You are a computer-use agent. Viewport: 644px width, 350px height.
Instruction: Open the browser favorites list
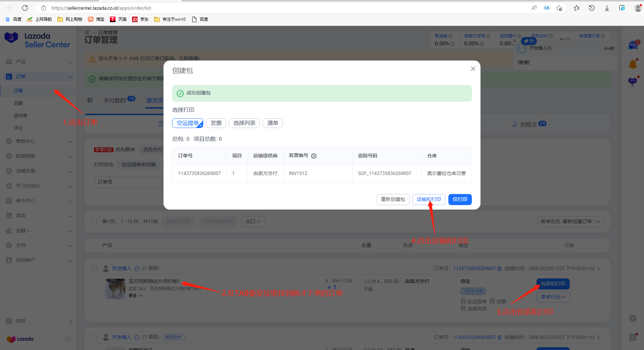pos(577,8)
